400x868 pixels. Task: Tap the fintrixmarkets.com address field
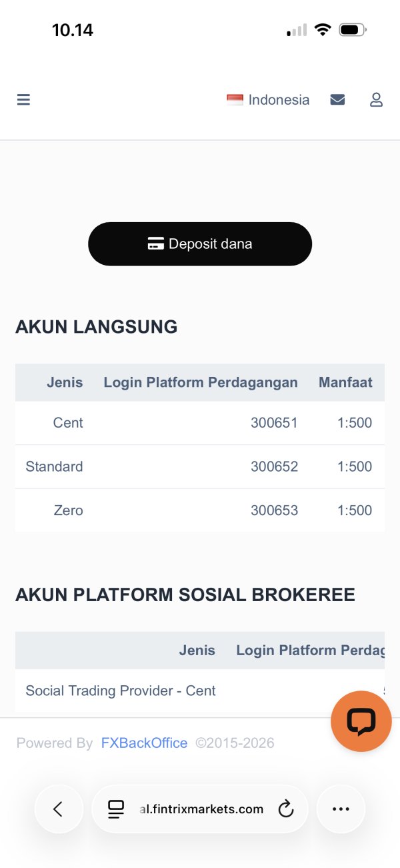[202, 809]
